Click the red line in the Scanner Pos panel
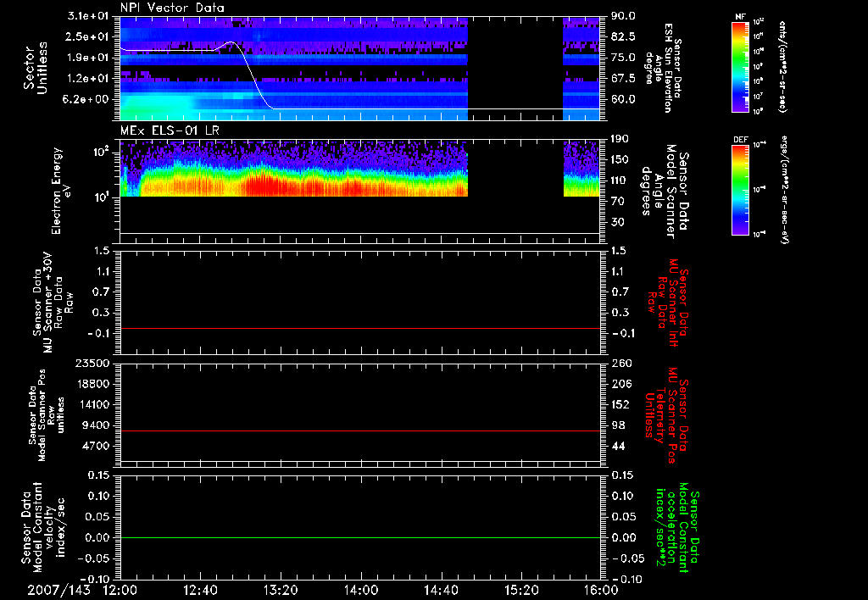Screen dimensions: 868x600 click(x=360, y=431)
